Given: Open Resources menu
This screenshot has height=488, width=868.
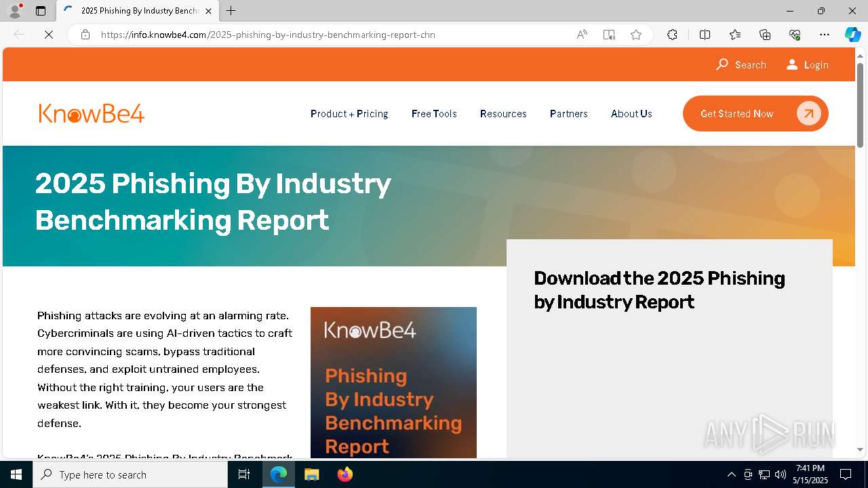Looking at the screenshot, I should [503, 114].
